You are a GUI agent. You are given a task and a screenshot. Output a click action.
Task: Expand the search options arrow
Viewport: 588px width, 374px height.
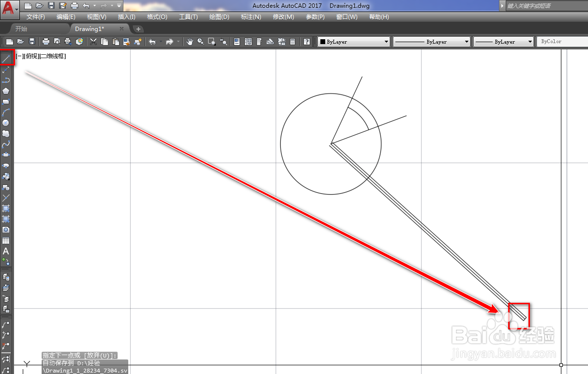(502, 6)
